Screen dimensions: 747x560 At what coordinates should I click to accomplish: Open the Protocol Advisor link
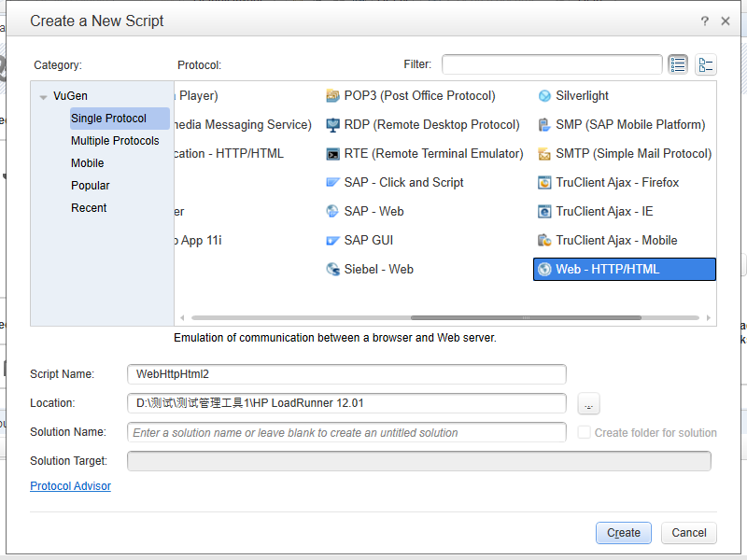[x=71, y=486]
